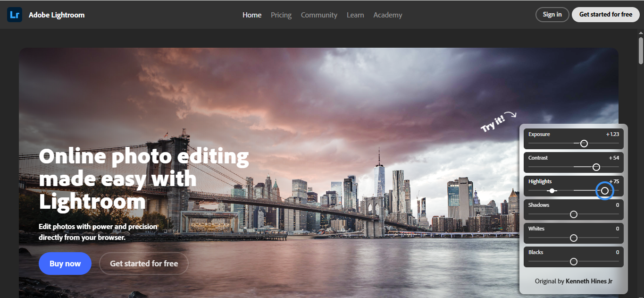The image size is (644, 298).
Task: Click the Whites slider handle
Action: pos(574,238)
